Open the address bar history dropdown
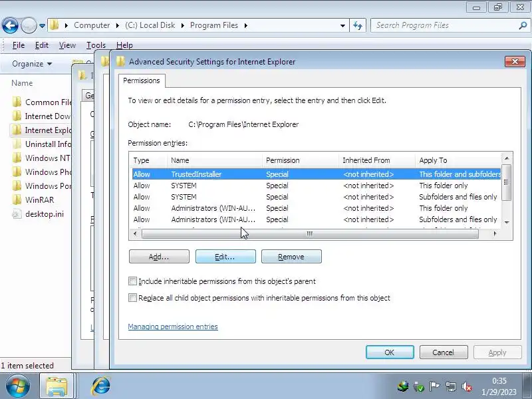This screenshot has width=532, height=399. (342, 25)
